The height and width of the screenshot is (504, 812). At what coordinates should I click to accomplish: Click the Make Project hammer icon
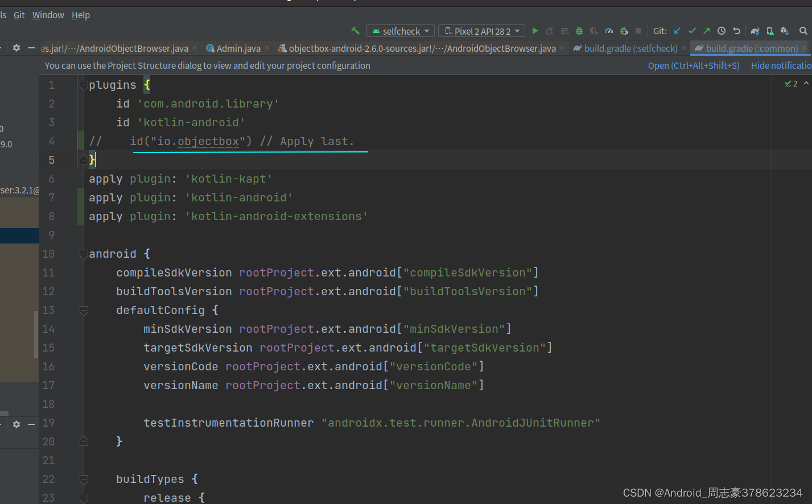(356, 31)
